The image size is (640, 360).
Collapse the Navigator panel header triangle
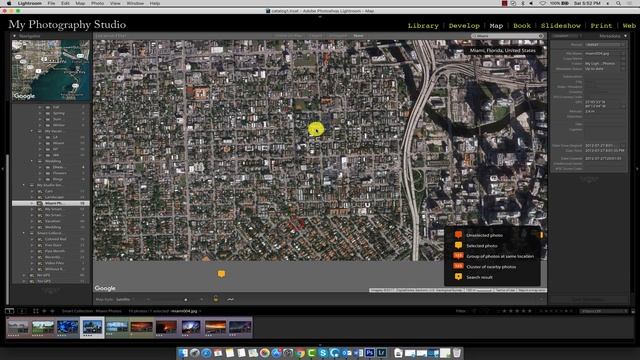[15, 36]
